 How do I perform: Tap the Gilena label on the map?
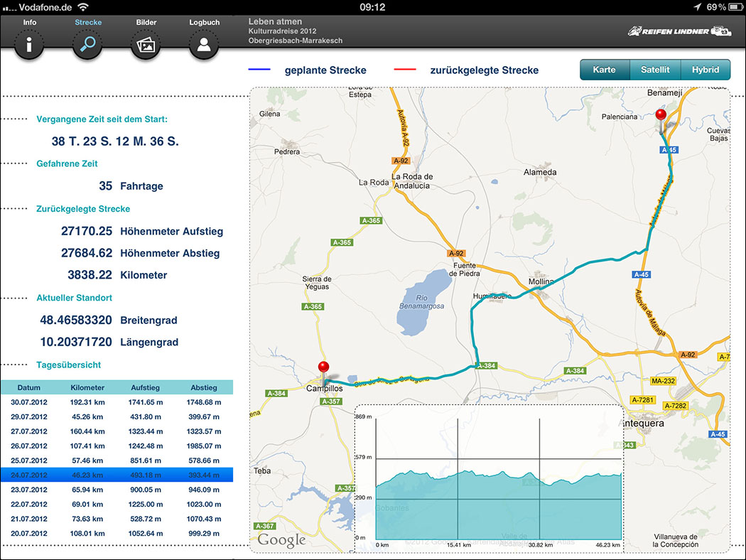click(270, 114)
